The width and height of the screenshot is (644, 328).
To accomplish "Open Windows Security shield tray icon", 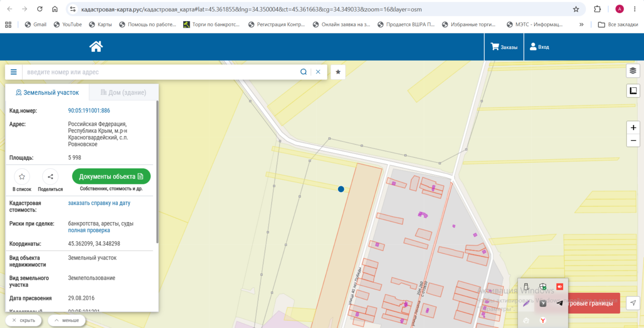I will 543,287.
